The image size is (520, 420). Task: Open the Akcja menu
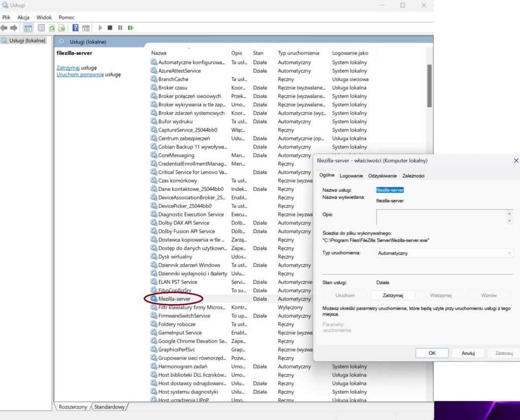click(23, 17)
